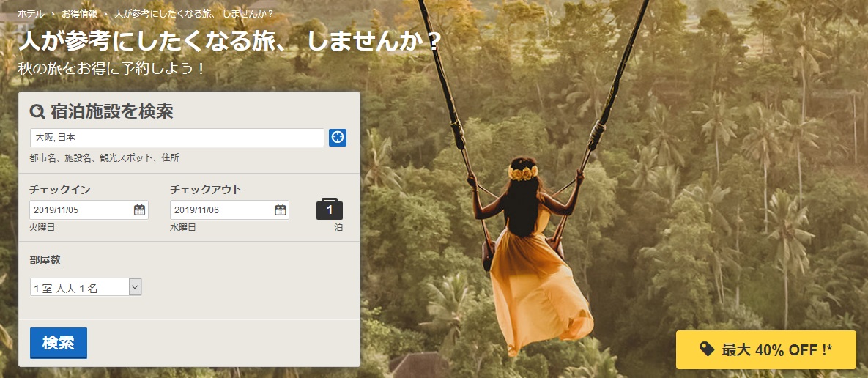The image size is (868, 378).
Task: Click the price tag icon on yellow banner
Action: [x=706, y=349]
